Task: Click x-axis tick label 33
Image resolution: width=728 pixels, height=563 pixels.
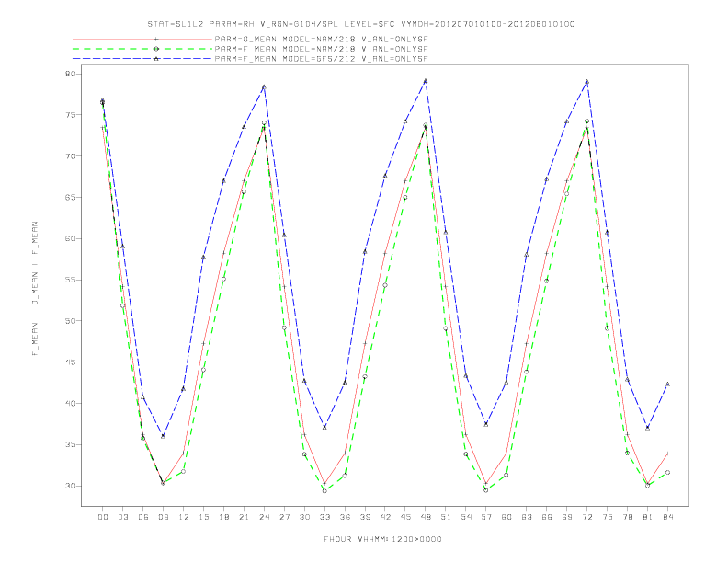Action: (324, 517)
